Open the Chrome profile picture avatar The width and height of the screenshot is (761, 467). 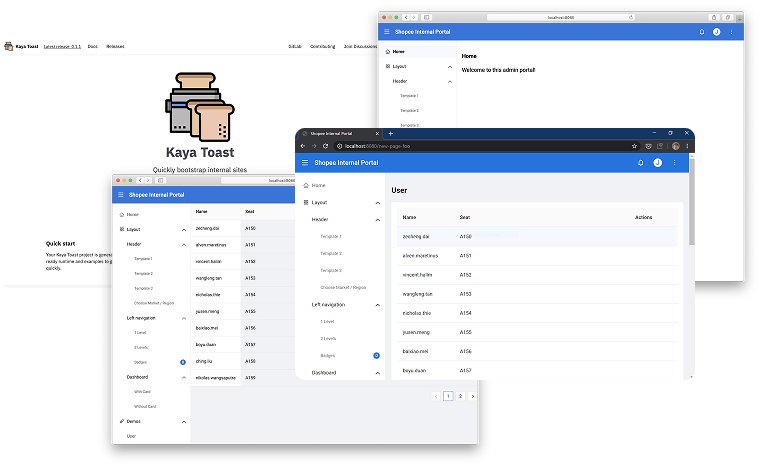tap(676, 146)
